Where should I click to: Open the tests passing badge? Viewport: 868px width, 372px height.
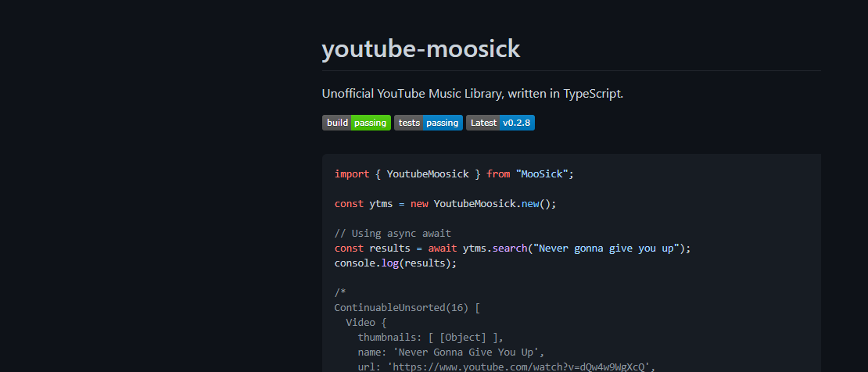(x=428, y=123)
